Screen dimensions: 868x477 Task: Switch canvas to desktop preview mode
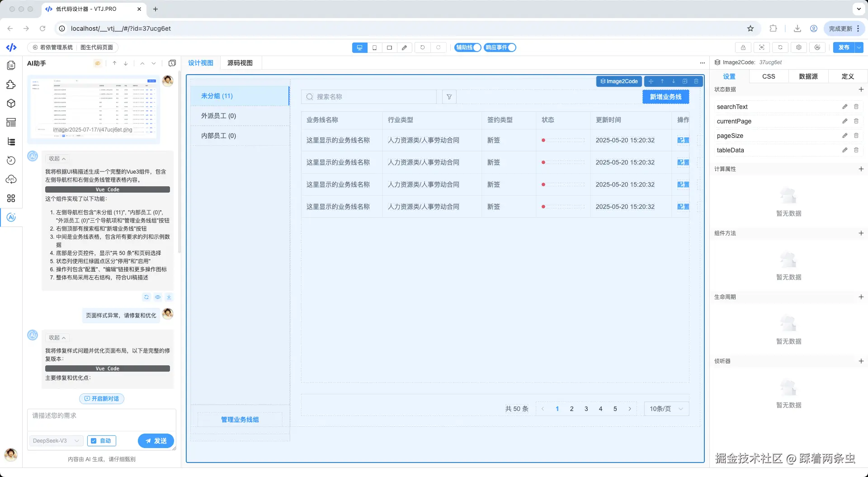[359, 47]
